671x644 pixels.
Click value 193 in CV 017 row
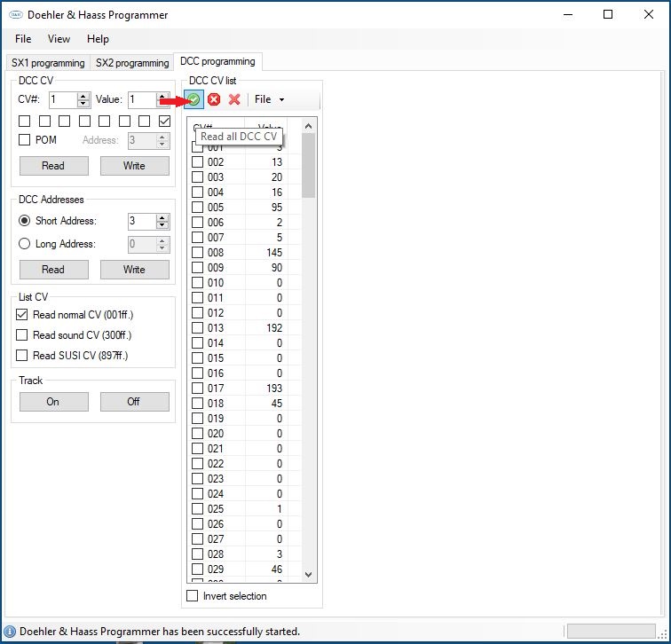pyautogui.click(x=274, y=389)
